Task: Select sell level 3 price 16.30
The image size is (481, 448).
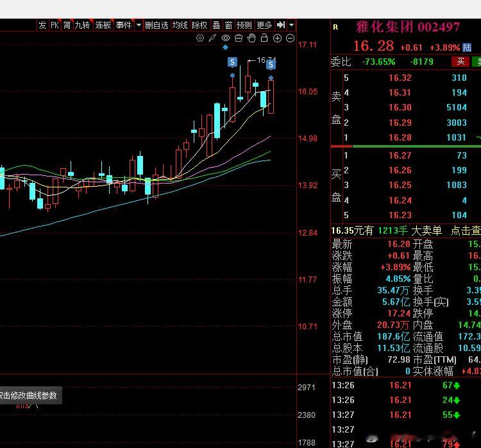Action: coord(400,107)
